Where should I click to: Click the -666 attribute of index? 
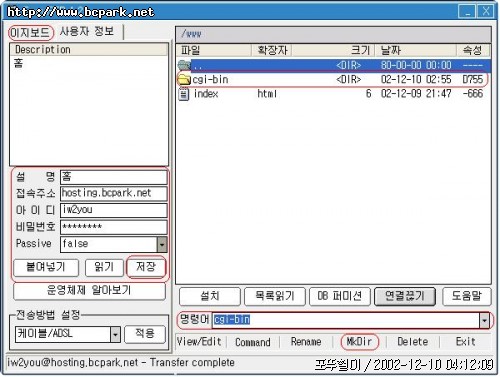tap(473, 94)
